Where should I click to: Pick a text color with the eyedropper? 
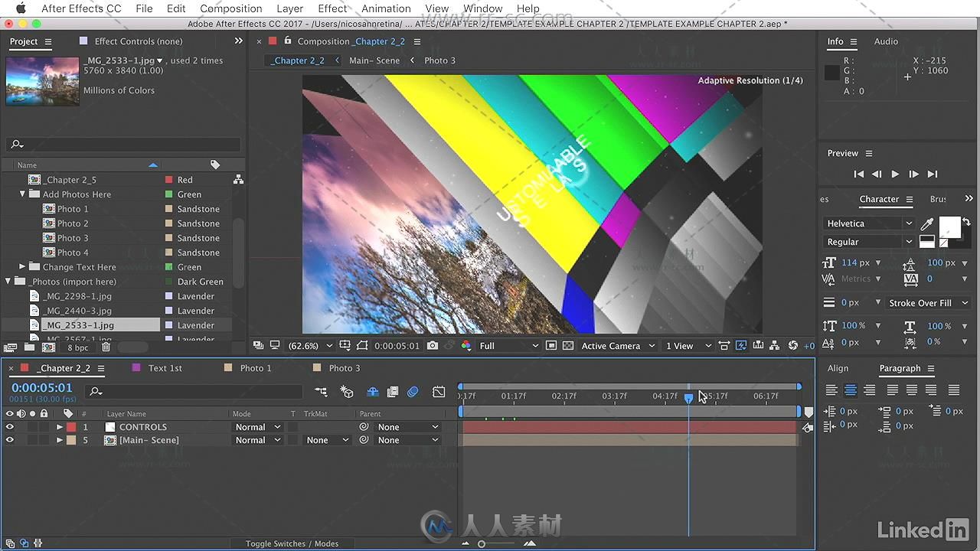coord(927,224)
